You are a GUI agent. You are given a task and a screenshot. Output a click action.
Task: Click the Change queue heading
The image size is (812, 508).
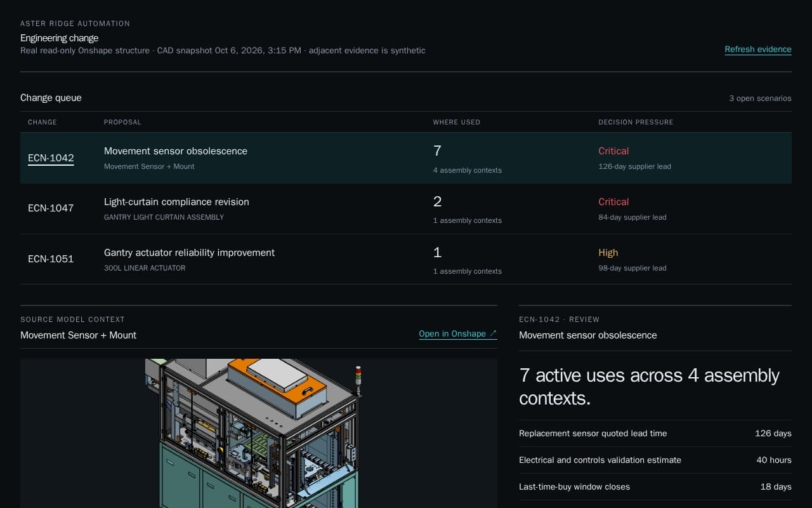pyautogui.click(x=51, y=98)
